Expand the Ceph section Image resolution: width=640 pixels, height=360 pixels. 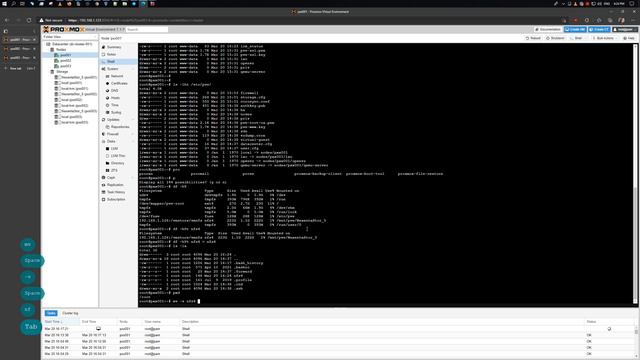pyautogui.click(x=133, y=178)
